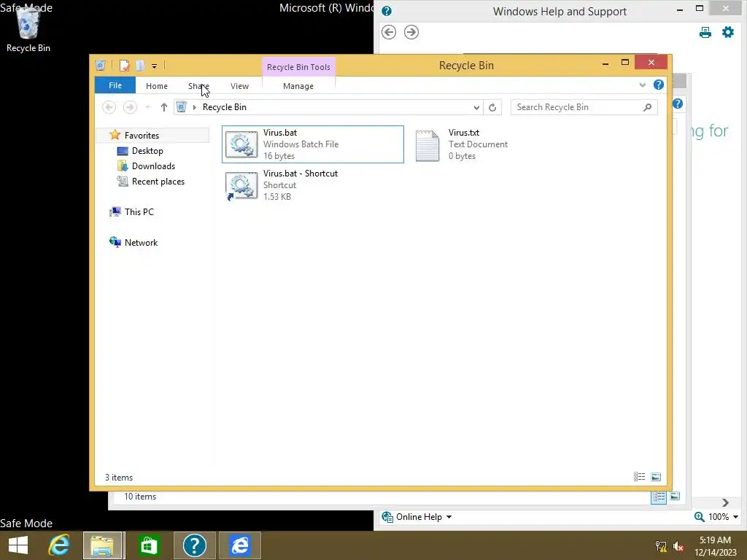Switch to the Home ribbon tab
Viewport: 747px width, 560px height.
tap(157, 86)
